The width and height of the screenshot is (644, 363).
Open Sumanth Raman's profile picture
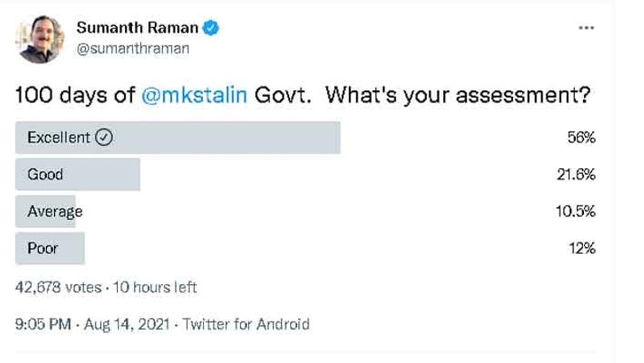click(x=42, y=39)
